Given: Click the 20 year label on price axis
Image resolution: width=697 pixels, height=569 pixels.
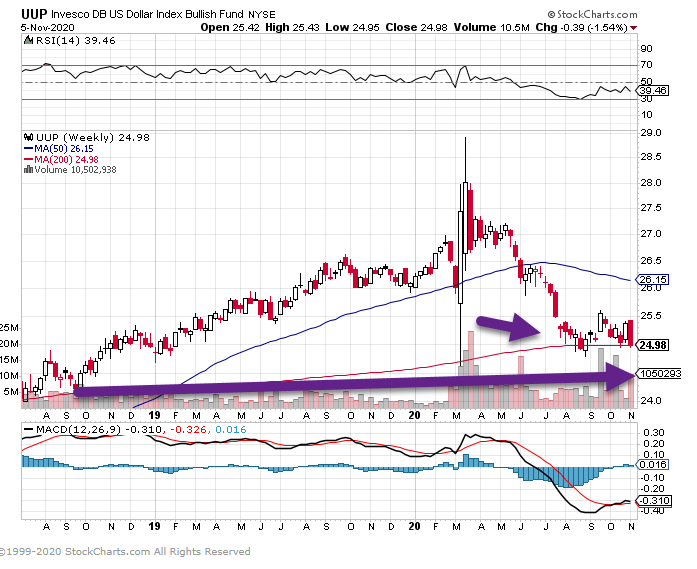Looking at the screenshot, I should click(x=414, y=415).
